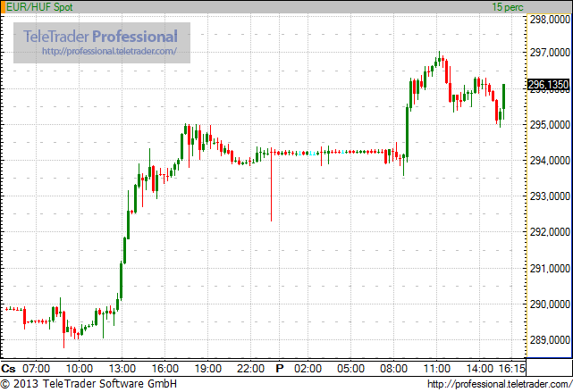This screenshot has height=392, width=573.
Task: Click the current price tag 296,1350
Action: pyautogui.click(x=549, y=85)
